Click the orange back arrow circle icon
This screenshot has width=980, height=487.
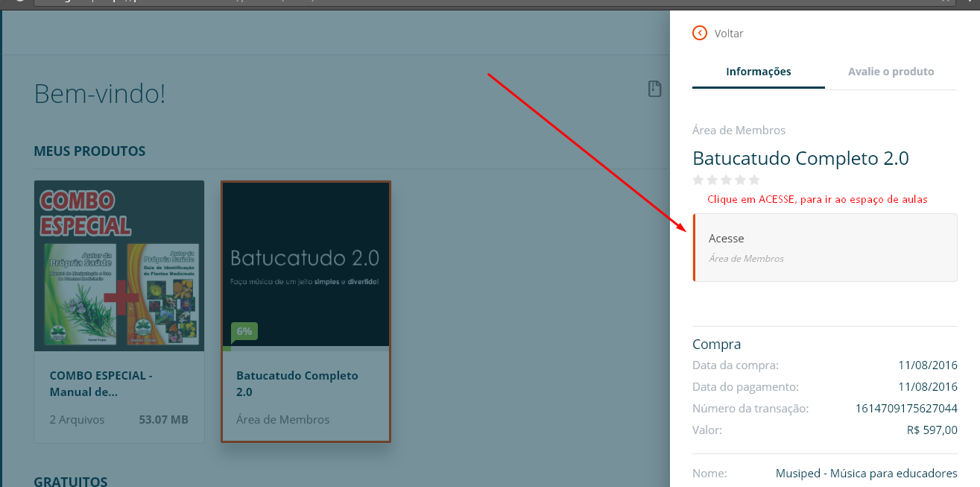click(699, 33)
